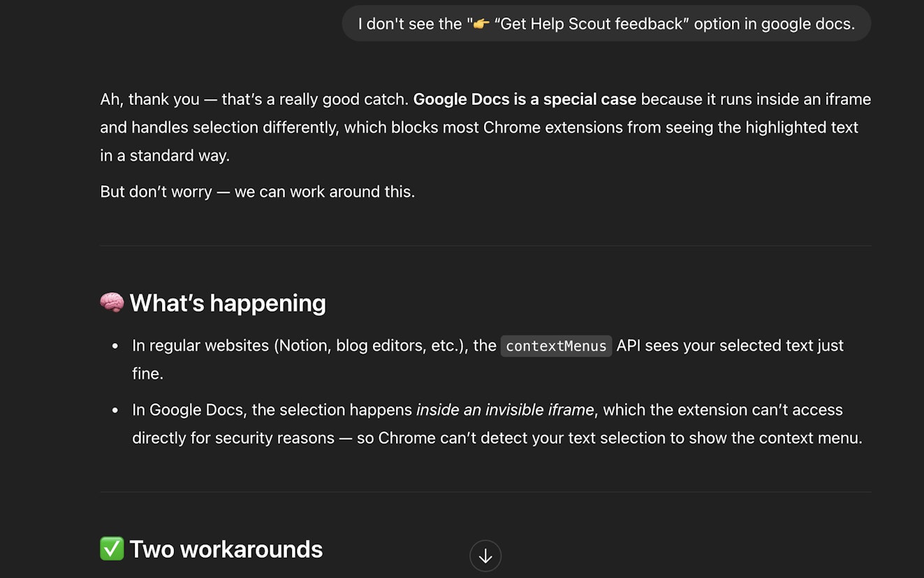Click the "Two workarounds" heading
924x578 pixels.
tap(226, 549)
